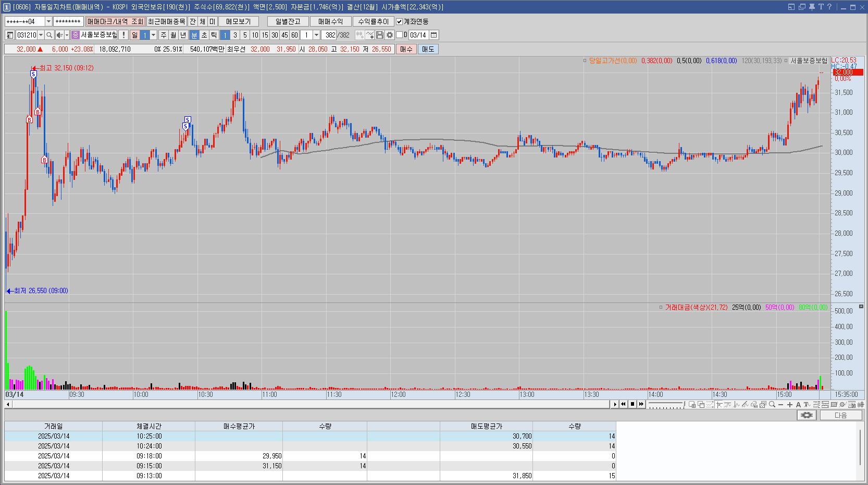Click the rectangle drawing tool in bottom toolbar

pyautogui.click(x=834, y=405)
